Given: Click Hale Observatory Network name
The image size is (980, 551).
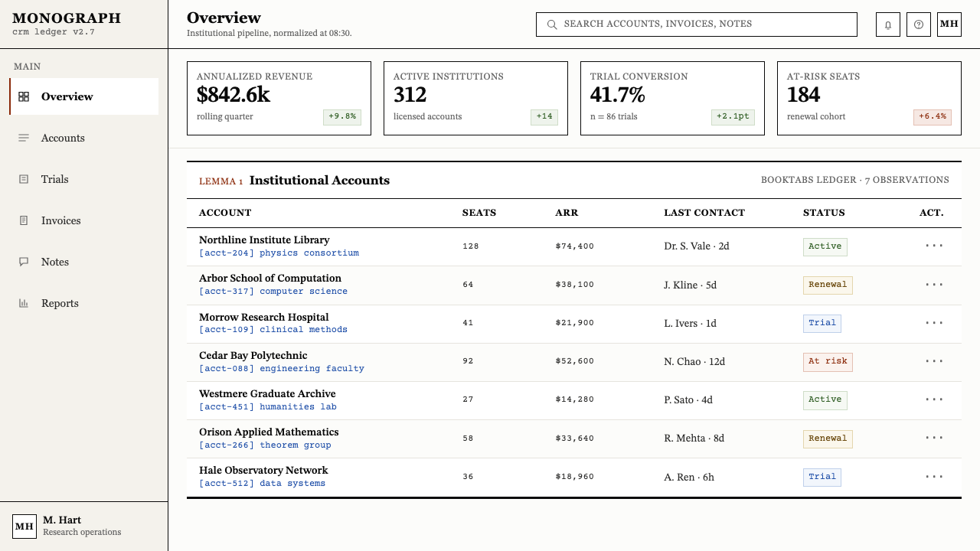Looking at the screenshot, I should [x=263, y=471].
